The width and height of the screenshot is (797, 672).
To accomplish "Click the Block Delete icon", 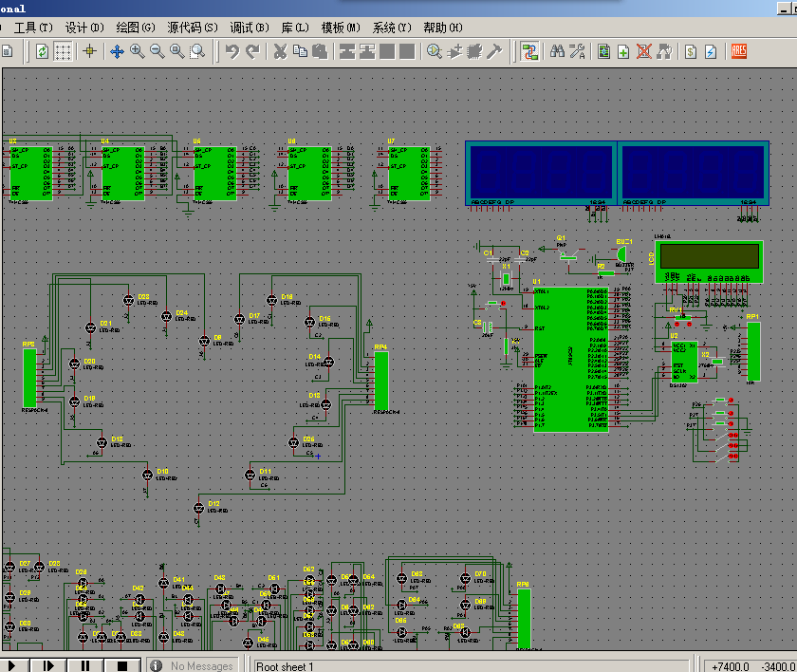I will click(407, 51).
